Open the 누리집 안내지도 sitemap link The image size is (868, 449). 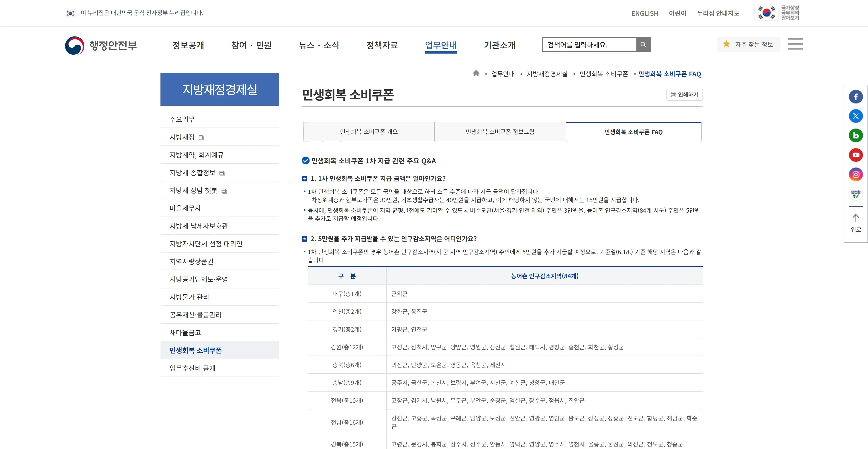(718, 13)
